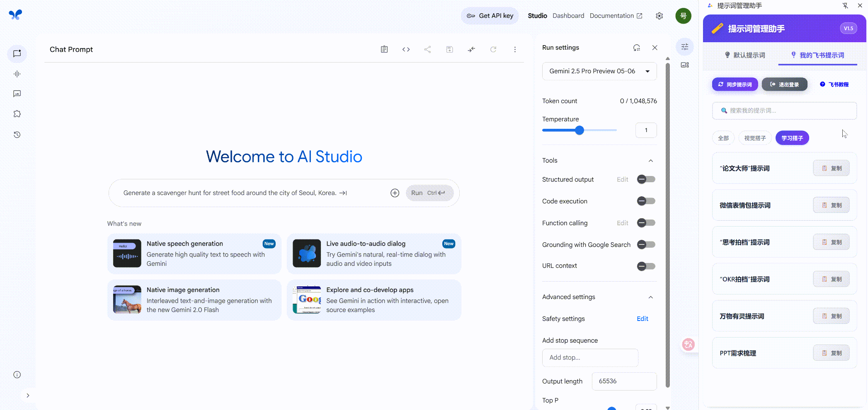Copy the PPT需求梳理 prompt
This screenshot has width=868, height=410.
pyautogui.click(x=831, y=353)
